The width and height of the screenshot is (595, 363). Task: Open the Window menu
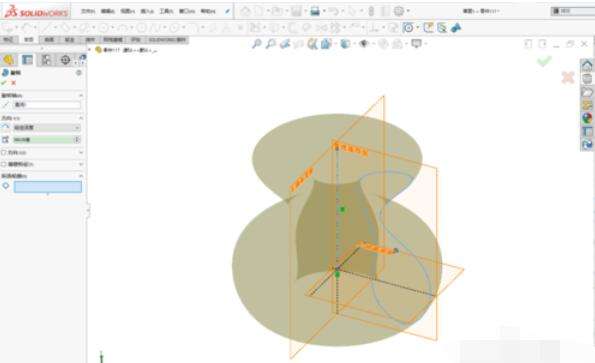tap(187, 11)
